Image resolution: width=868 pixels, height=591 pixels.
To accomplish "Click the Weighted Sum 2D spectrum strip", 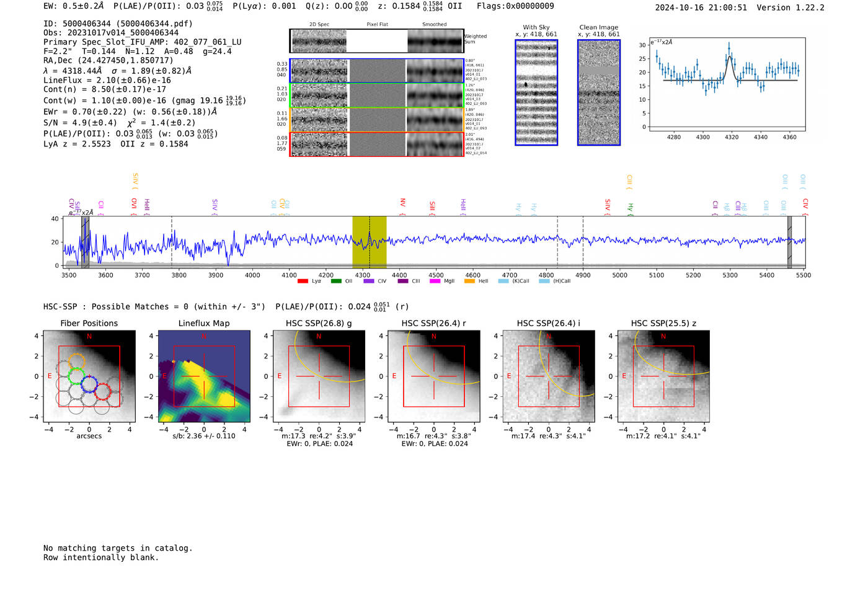I will [x=377, y=41].
